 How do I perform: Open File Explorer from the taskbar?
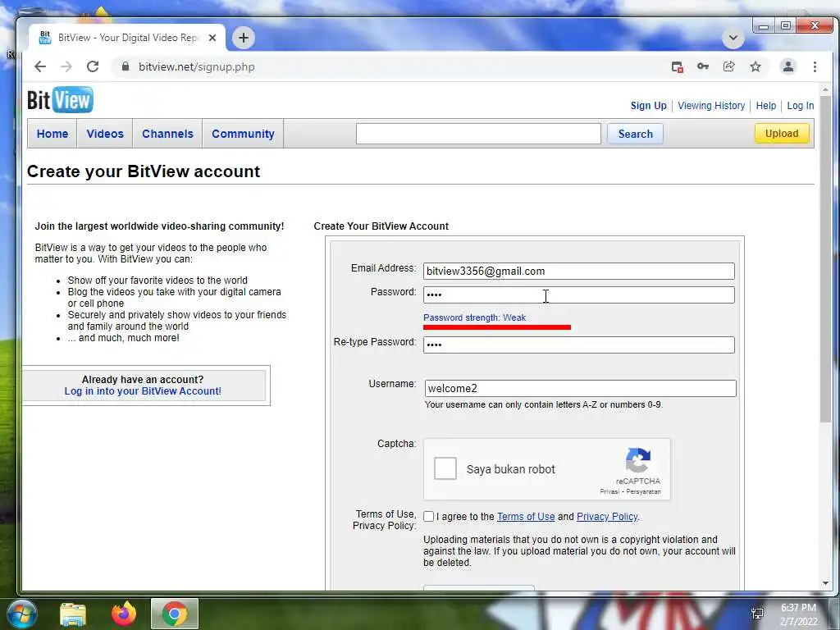73,614
